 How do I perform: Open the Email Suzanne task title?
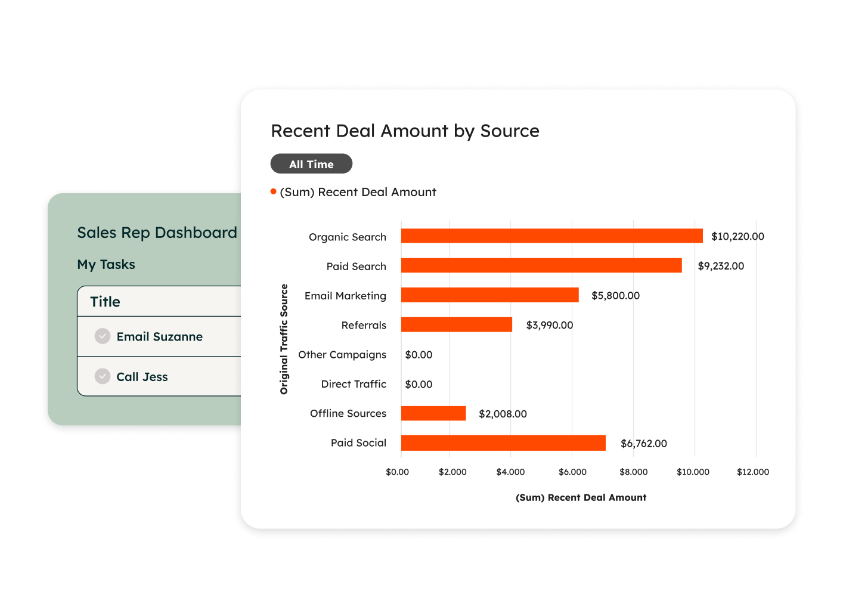pyautogui.click(x=159, y=337)
